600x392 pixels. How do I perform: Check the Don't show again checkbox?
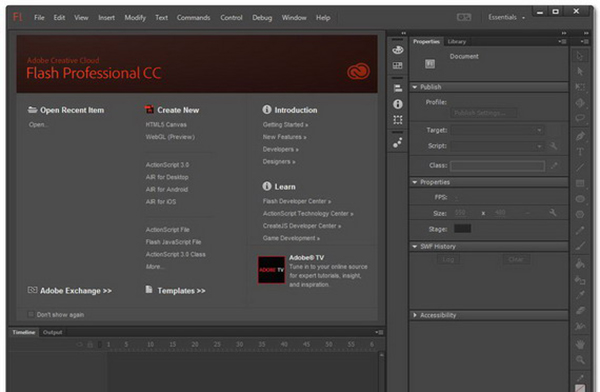pyautogui.click(x=31, y=314)
